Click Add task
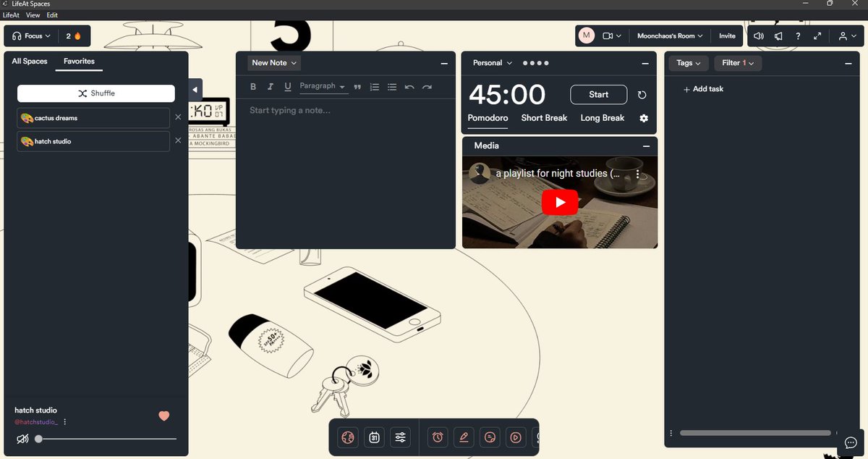This screenshot has width=868, height=459. [703, 89]
